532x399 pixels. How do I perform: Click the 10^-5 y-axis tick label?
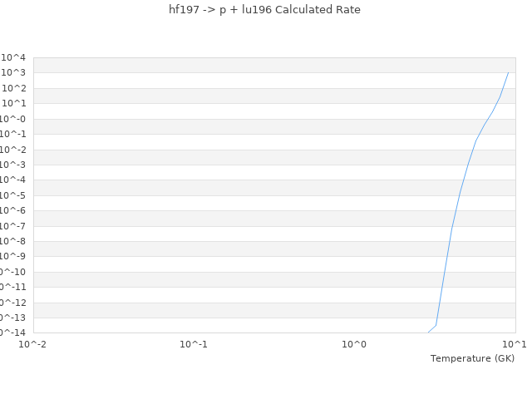(12, 195)
